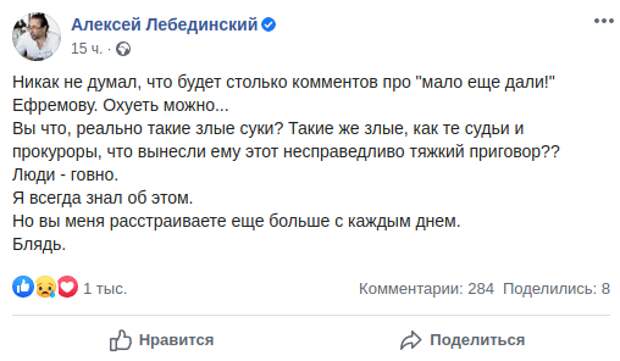Screen dimensions: 620x361
Task: Click the post line 'Люди - говно.'
Action: click(x=65, y=175)
